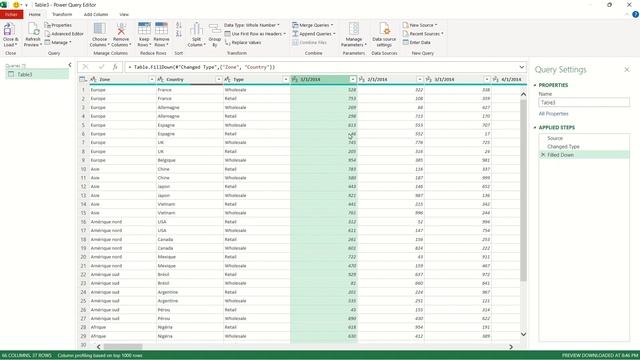Image resolution: width=640 pixels, height=360 pixels.
Task: Open the 1/1/2014 column filter dropdown
Action: pos(353,80)
